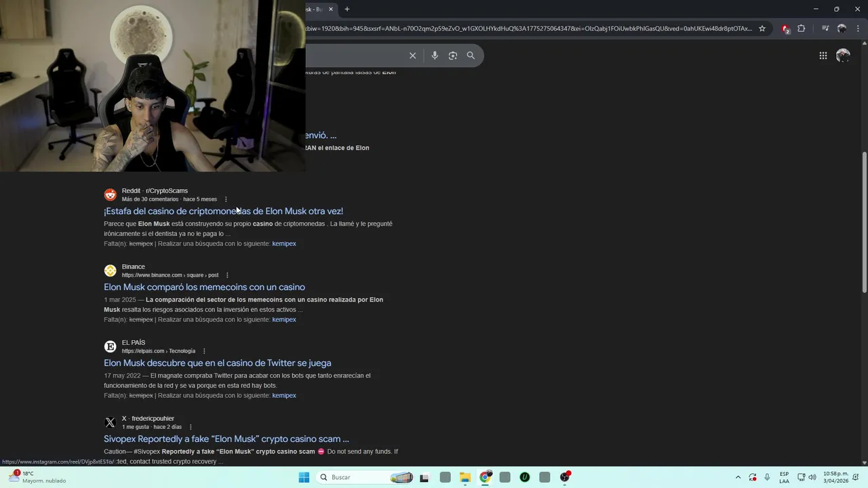Search with kemipex under the Reddit result

[284, 243]
